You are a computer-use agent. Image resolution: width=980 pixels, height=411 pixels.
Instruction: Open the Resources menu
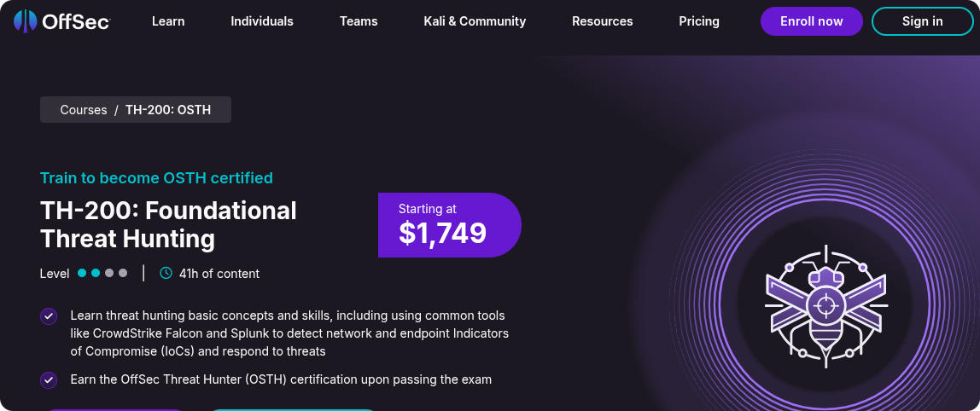click(603, 21)
